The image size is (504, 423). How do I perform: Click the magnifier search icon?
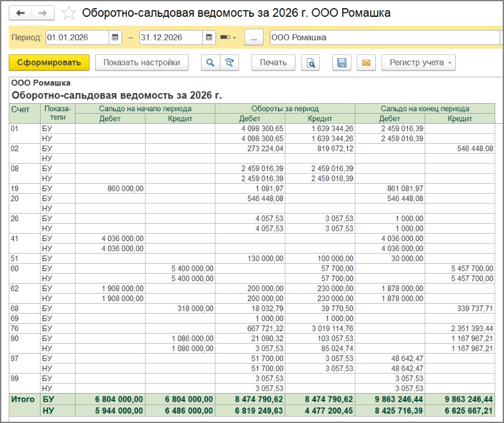[210, 62]
